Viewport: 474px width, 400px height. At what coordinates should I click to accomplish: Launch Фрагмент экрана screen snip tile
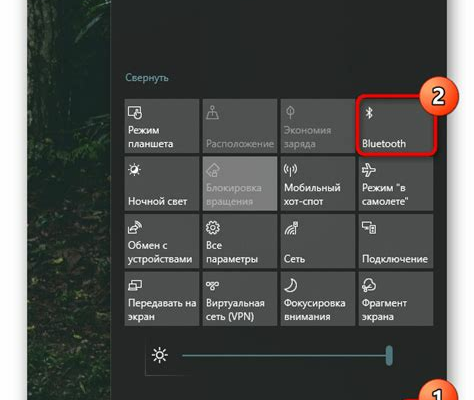[x=396, y=299]
